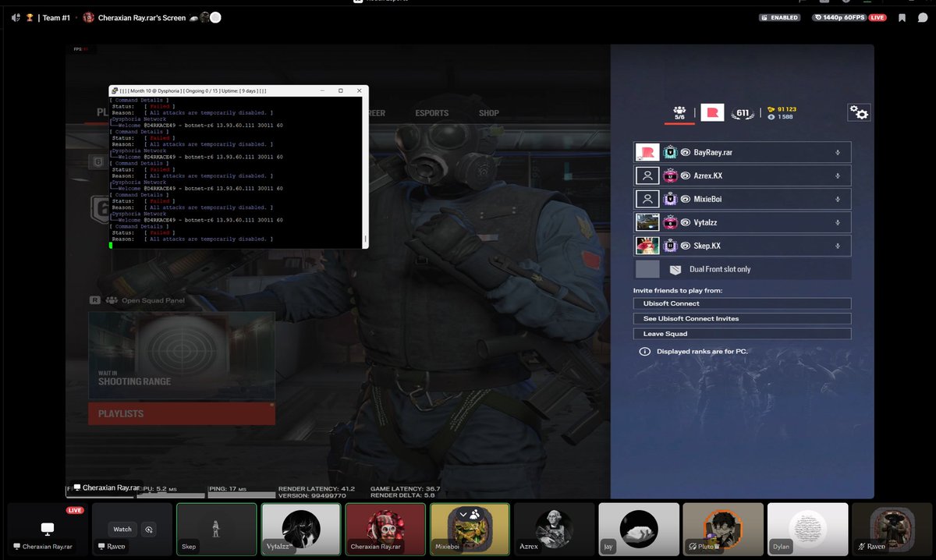
Task: Click MixieBoi placeholder profile avatar
Action: pos(647,199)
